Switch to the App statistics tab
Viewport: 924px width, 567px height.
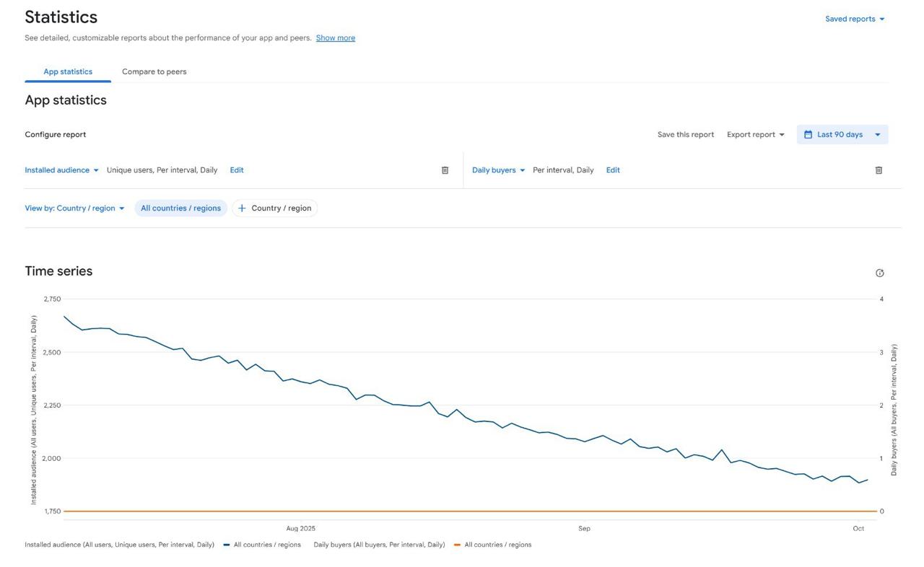(x=68, y=71)
